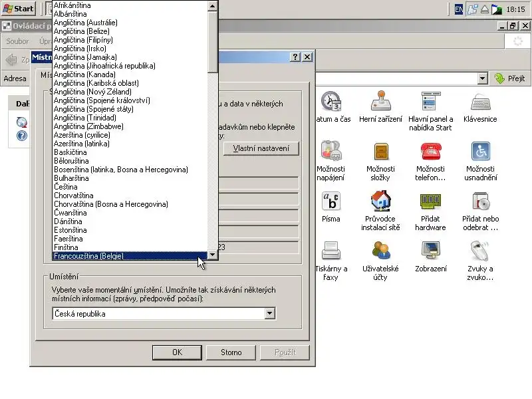Click the back arrow toolbar icon

(11, 60)
